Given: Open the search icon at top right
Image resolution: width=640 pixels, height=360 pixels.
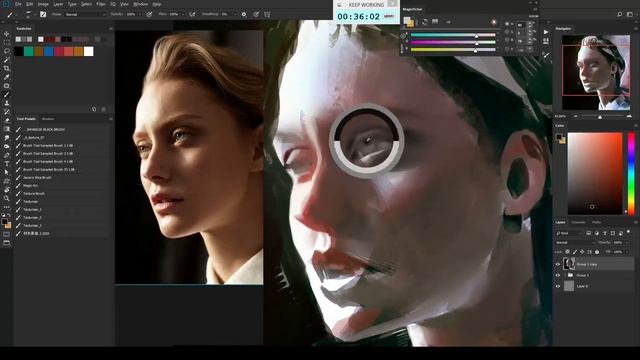Looking at the screenshot, I should point(620,14).
